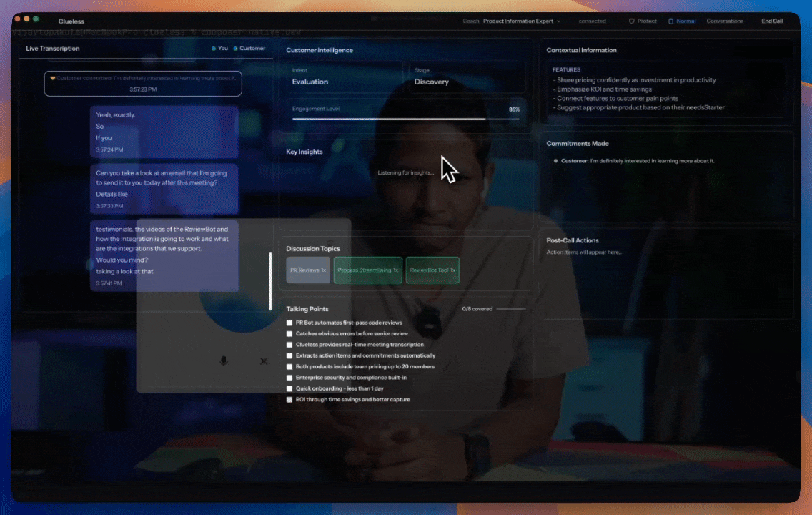Select the 'ReviewBot Tool' topic chip
The width and height of the screenshot is (812, 515).
click(x=432, y=270)
